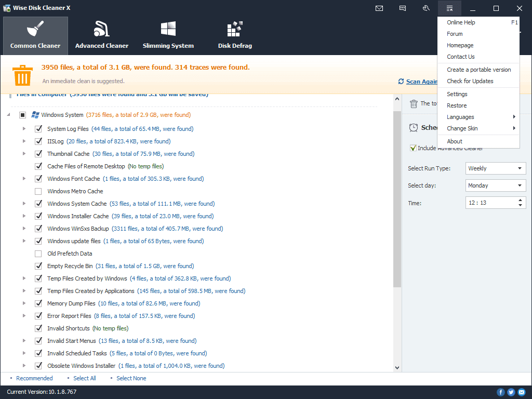Toggle Include Advanced Cleaner checkbox
The width and height of the screenshot is (532, 399).
(x=413, y=148)
